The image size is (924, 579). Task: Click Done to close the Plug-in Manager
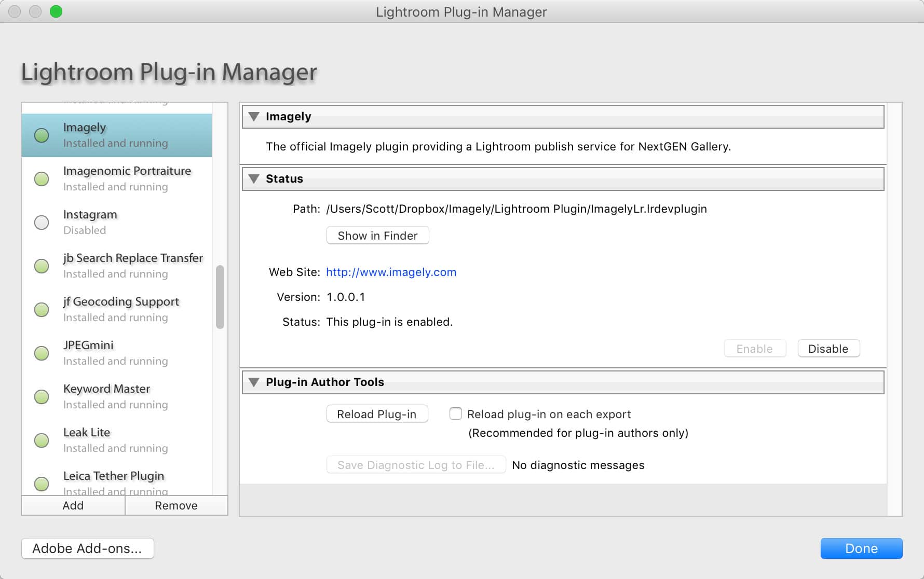[861, 548]
